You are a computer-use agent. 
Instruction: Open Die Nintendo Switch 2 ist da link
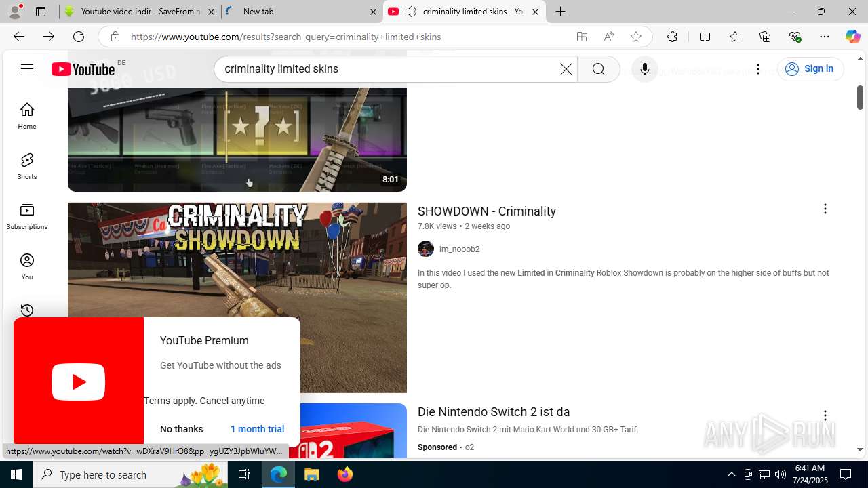point(494,412)
